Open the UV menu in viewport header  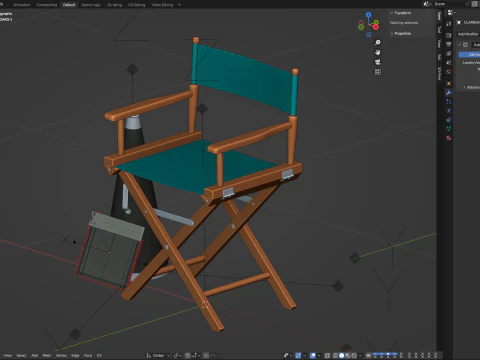[x=99, y=355]
